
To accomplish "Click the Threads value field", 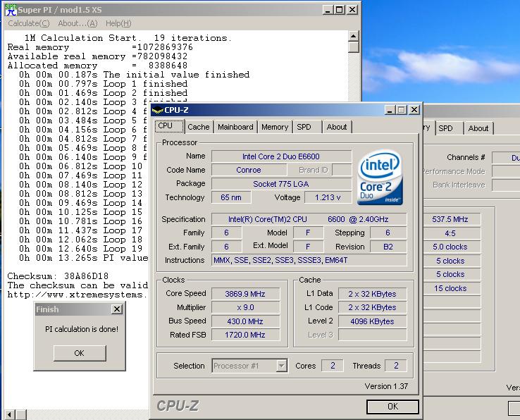I will 396,366.
